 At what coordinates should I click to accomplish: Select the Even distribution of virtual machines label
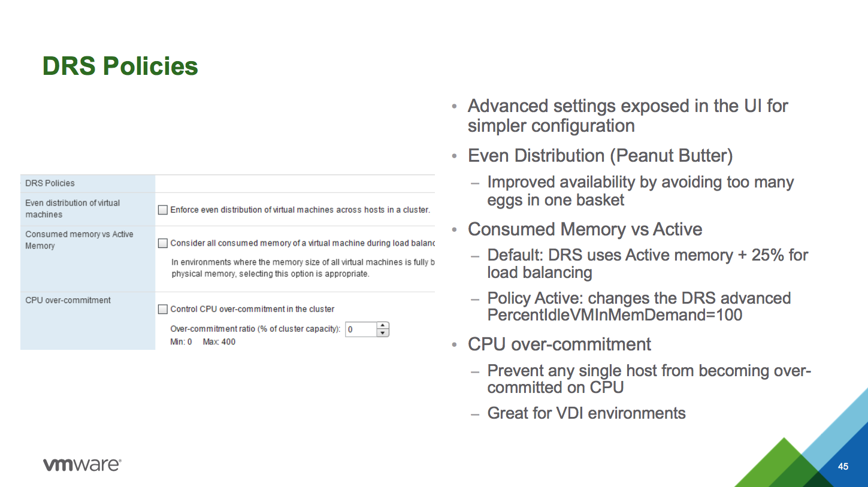[x=72, y=208]
